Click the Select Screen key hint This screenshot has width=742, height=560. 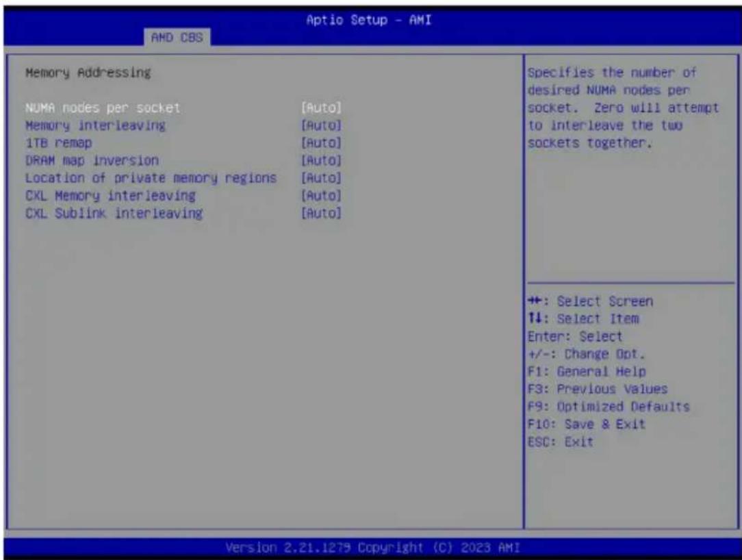click(x=591, y=301)
